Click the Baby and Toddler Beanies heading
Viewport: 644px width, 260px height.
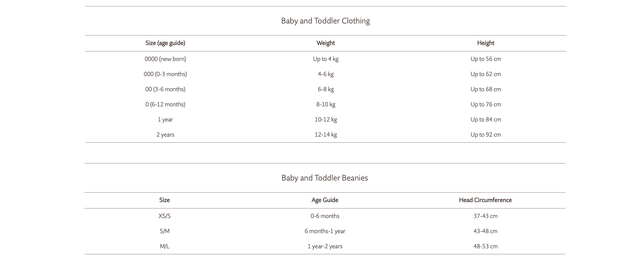click(324, 178)
